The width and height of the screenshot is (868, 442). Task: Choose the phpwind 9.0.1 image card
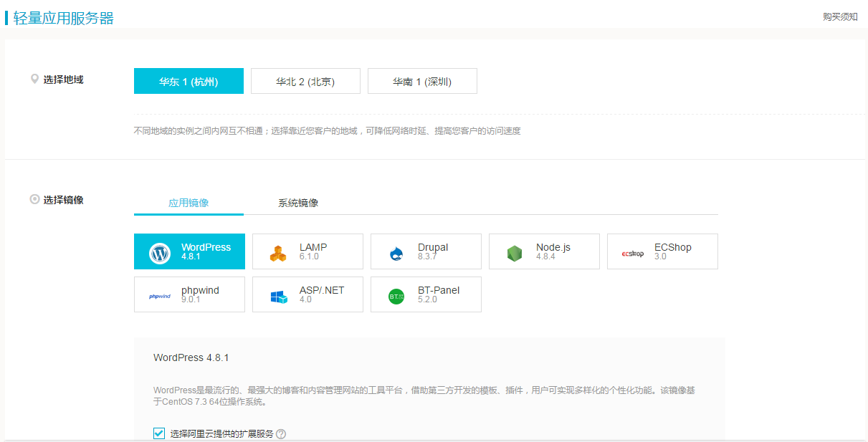(189, 294)
